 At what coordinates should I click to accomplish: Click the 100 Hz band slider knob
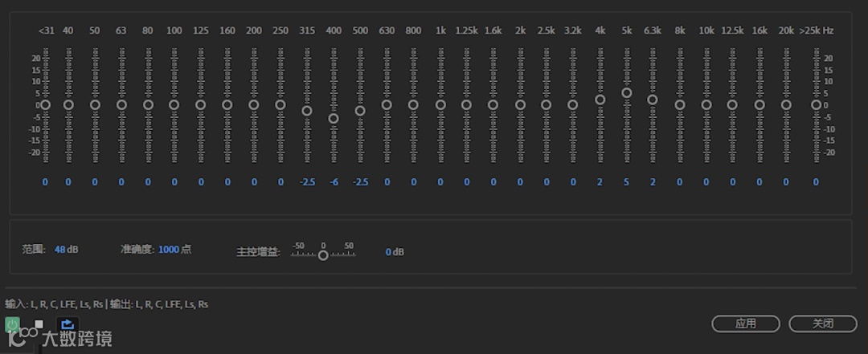click(x=174, y=104)
